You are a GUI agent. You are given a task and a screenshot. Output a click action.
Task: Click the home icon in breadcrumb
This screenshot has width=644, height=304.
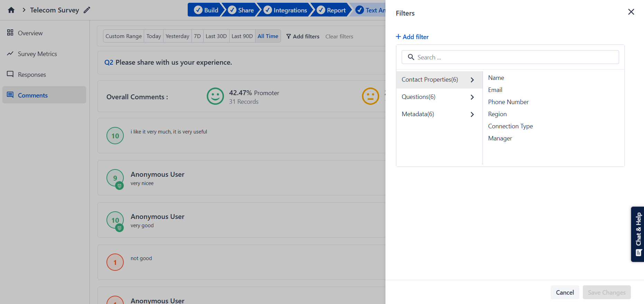[x=11, y=10]
